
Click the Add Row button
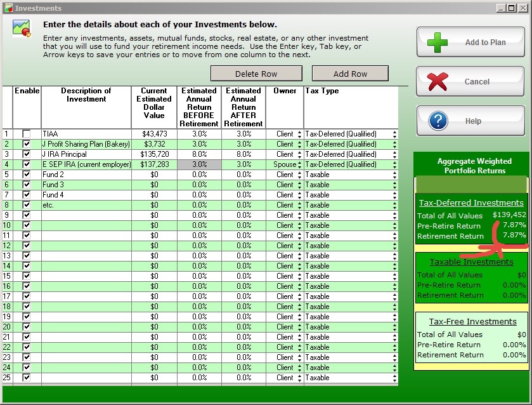[350, 74]
